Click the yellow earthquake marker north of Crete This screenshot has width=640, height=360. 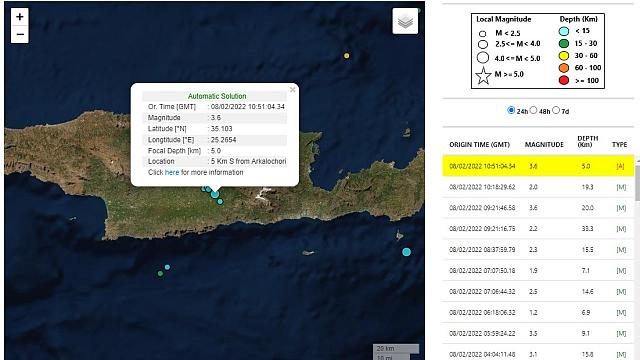pos(347,56)
